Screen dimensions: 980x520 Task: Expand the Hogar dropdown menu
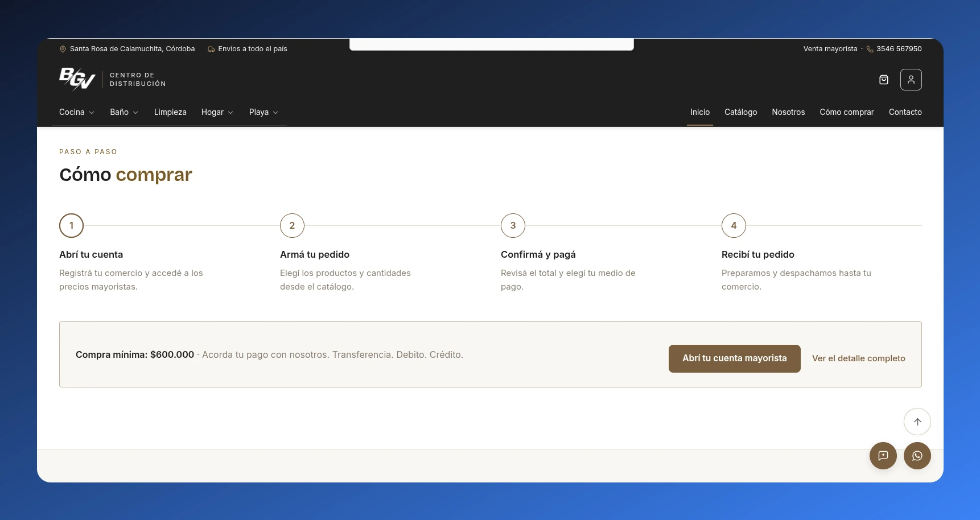pos(217,112)
